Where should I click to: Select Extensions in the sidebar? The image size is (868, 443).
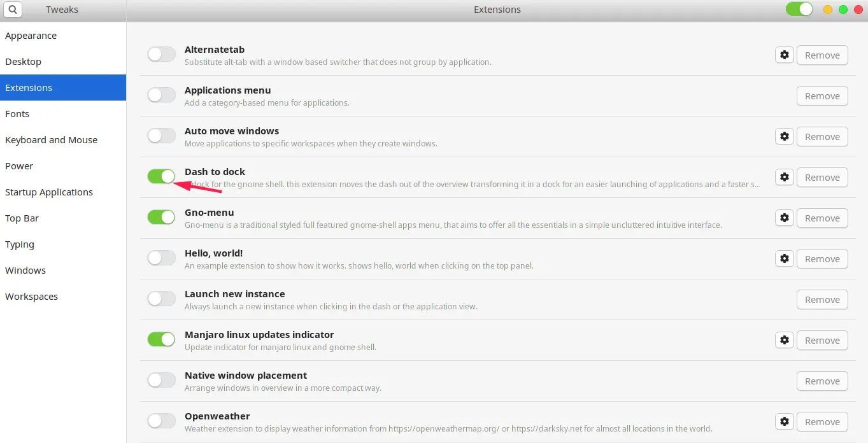coord(63,88)
